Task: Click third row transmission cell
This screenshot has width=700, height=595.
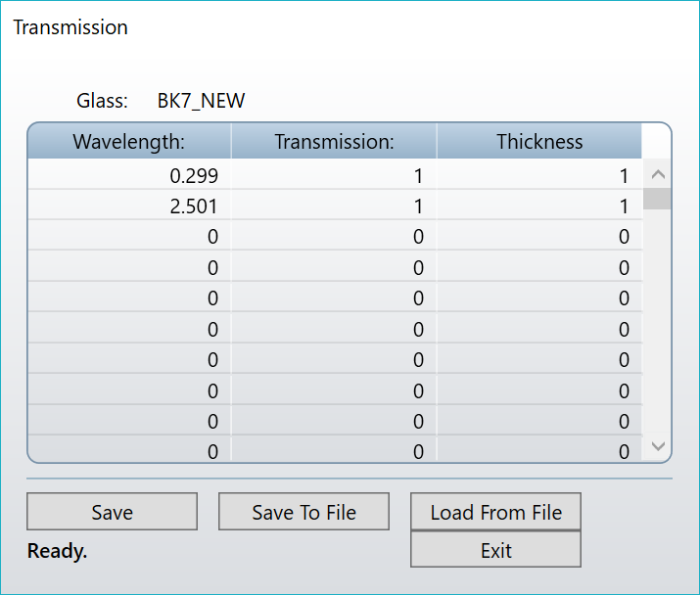Action: tap(334, 236)
